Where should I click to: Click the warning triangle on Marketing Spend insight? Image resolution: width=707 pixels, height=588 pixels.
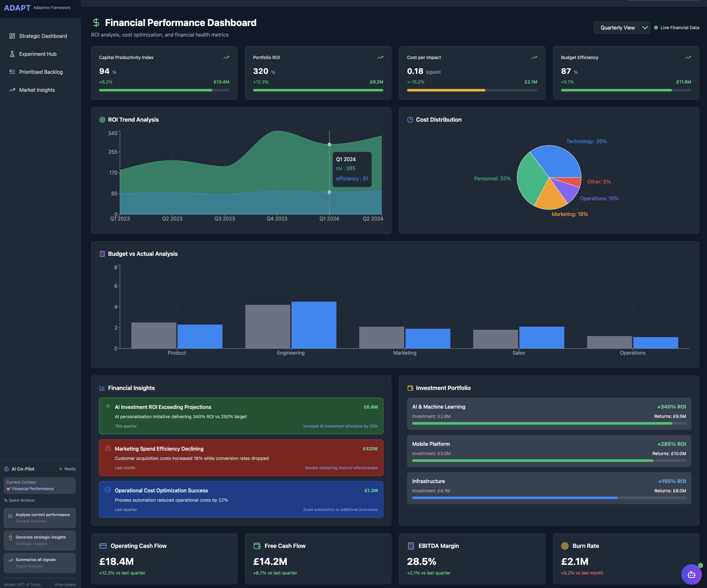click(108, 448)
